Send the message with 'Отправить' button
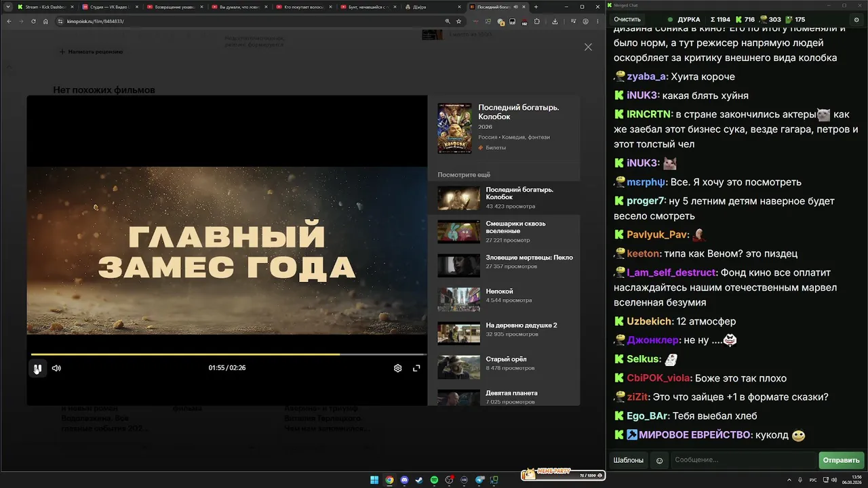This screenshot has width=868, height=488. coord(841,460)
